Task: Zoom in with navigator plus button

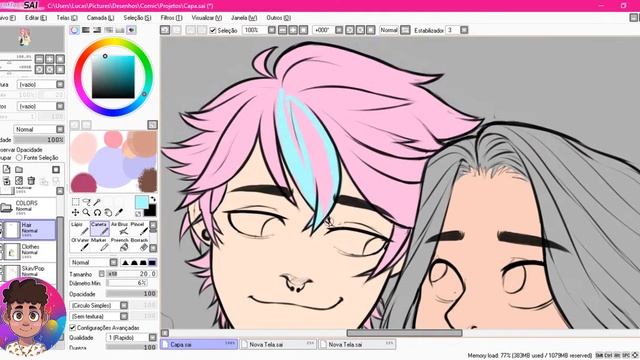Action: pos(49,59)
